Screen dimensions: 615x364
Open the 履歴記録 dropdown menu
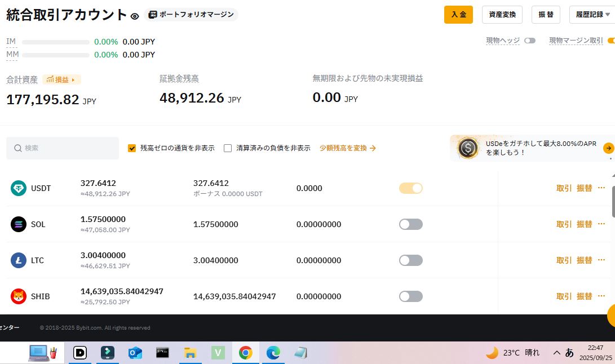[592, 15]
